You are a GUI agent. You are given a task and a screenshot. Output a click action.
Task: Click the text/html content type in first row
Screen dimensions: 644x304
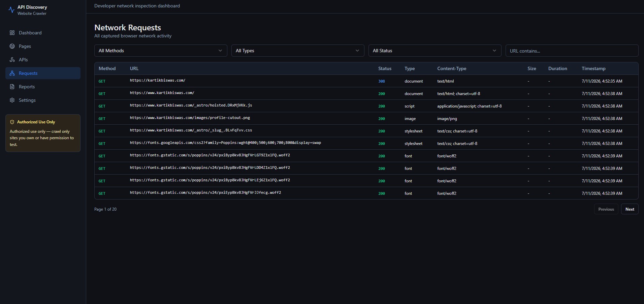coord(446,81)
